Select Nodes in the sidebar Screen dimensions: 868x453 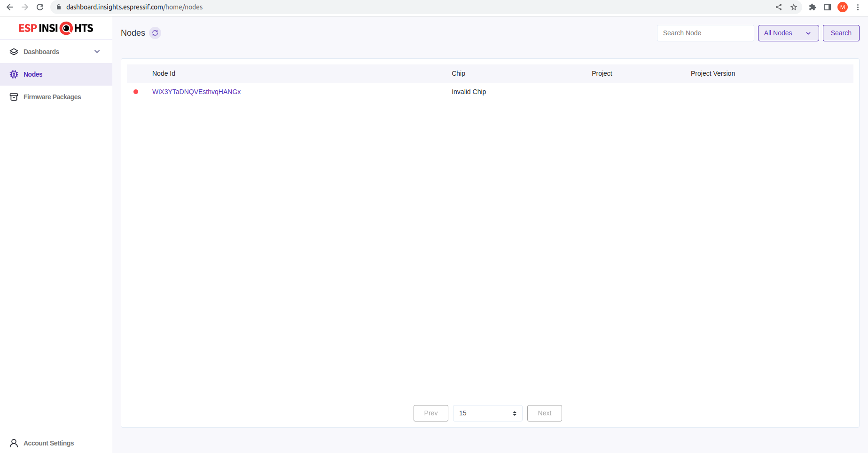click(56, 74)
